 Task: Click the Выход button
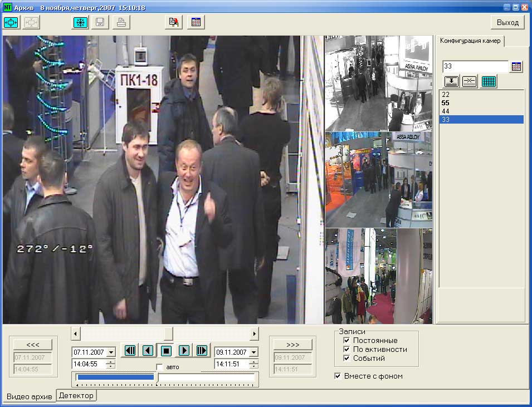[x=507, y=22]
